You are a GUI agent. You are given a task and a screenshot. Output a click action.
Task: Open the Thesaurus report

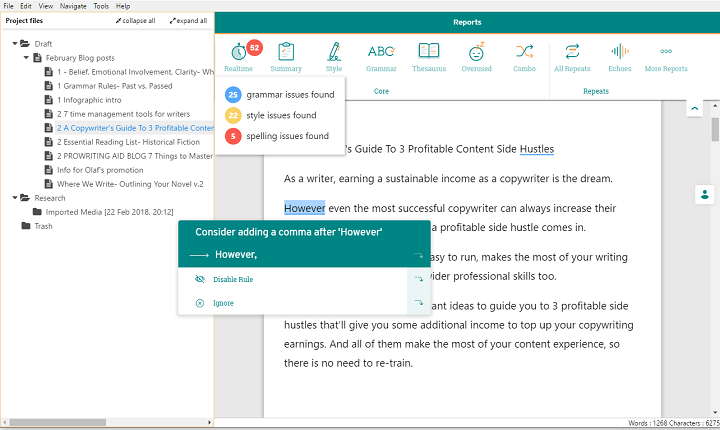click(429, 57)
